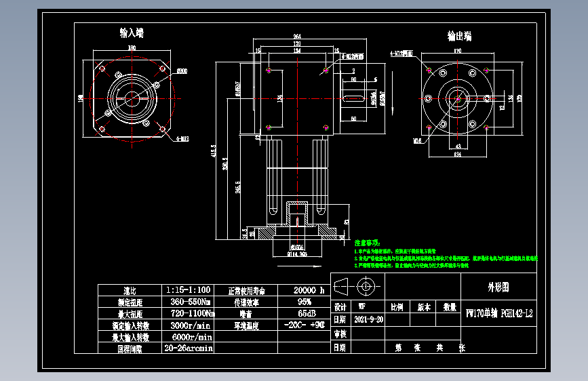Click the 版本 title block cell
This screenshot has height=381, width=588.
[424, 307]
